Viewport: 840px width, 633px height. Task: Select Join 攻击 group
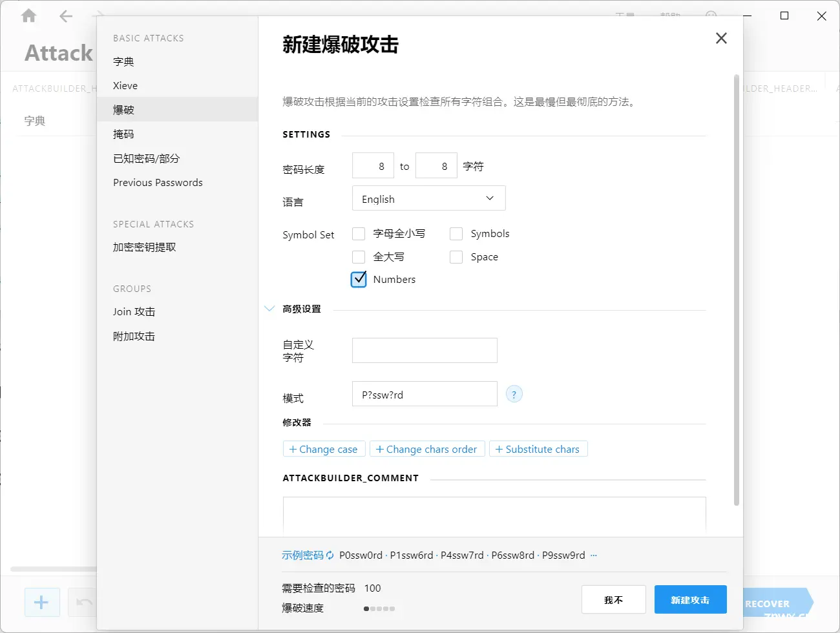(x=177, y=311)
